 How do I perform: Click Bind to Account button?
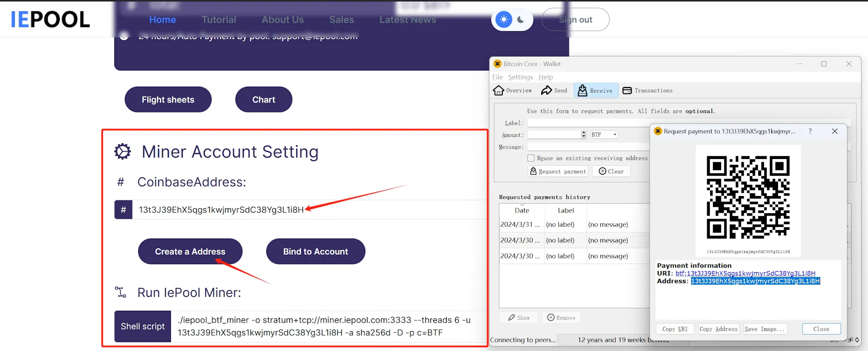tap(316, 252)
